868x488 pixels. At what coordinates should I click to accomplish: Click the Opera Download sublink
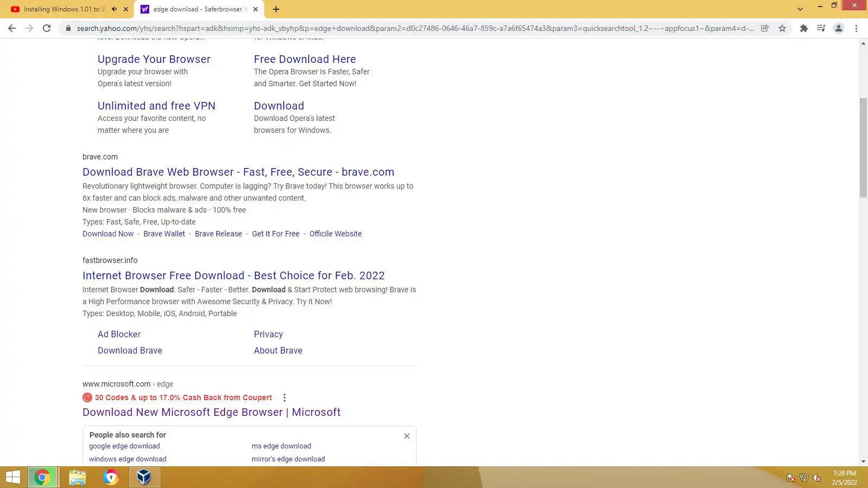point(279,106)
